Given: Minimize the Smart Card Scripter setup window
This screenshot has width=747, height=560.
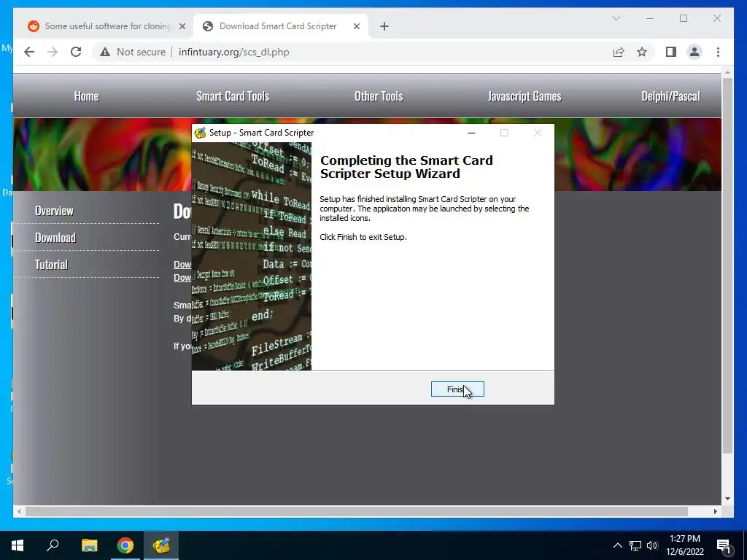Looking at the screenshot, I should tap(471, 133).
